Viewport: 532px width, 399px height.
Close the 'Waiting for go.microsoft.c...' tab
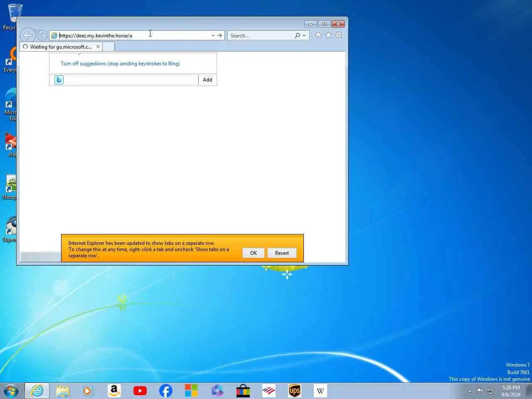(x=98, y=47)
